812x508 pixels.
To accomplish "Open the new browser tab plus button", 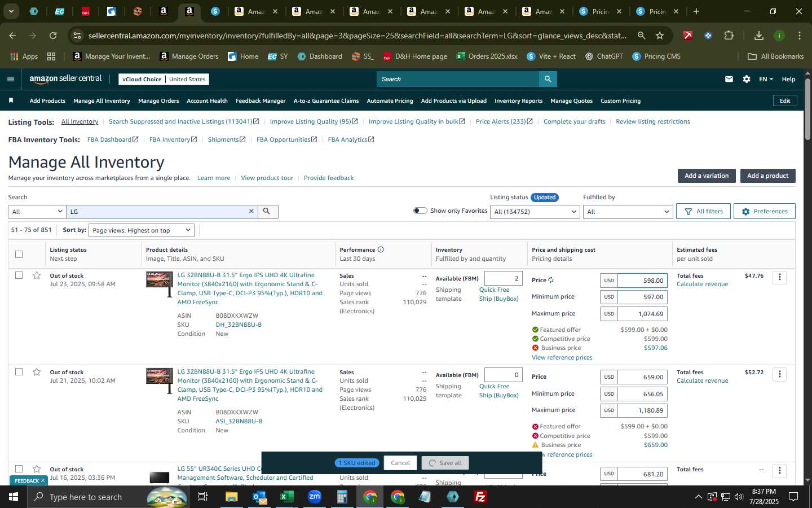I will pyautogui.click(x=696, y=11).
